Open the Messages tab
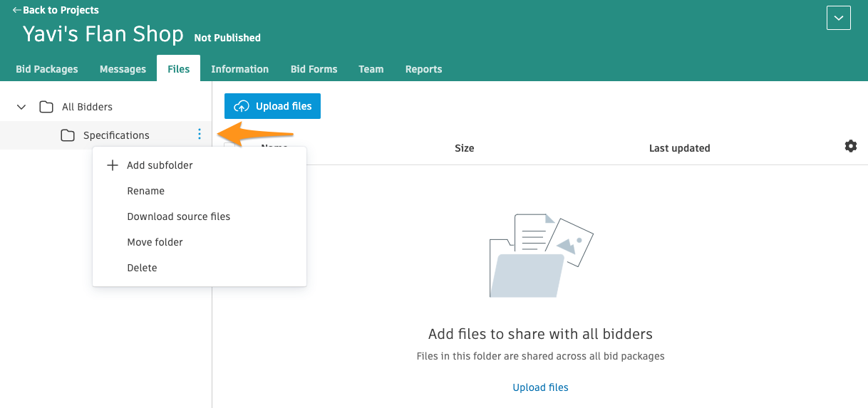Screen dimensions: 868x408 (123, 69)
